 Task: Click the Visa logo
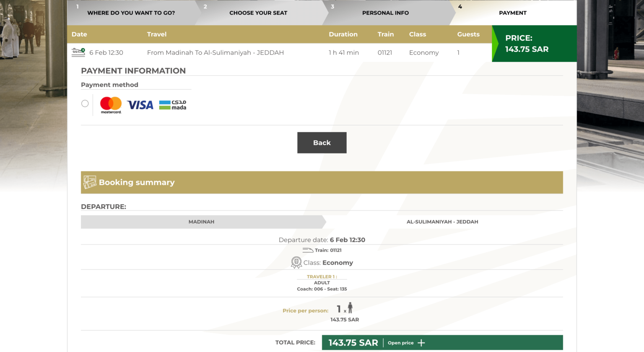(x=140, y=105)
